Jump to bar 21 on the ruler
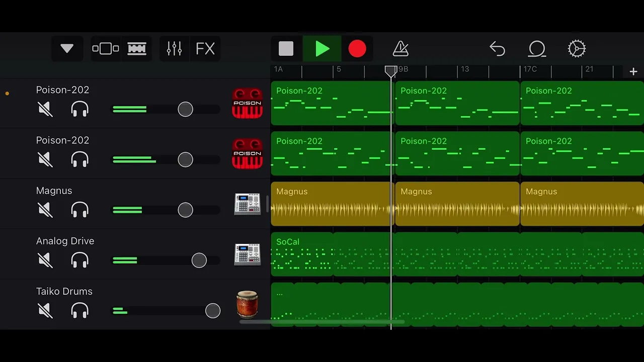Viewport: 644px width, 362px height. (x=589, y=69)
